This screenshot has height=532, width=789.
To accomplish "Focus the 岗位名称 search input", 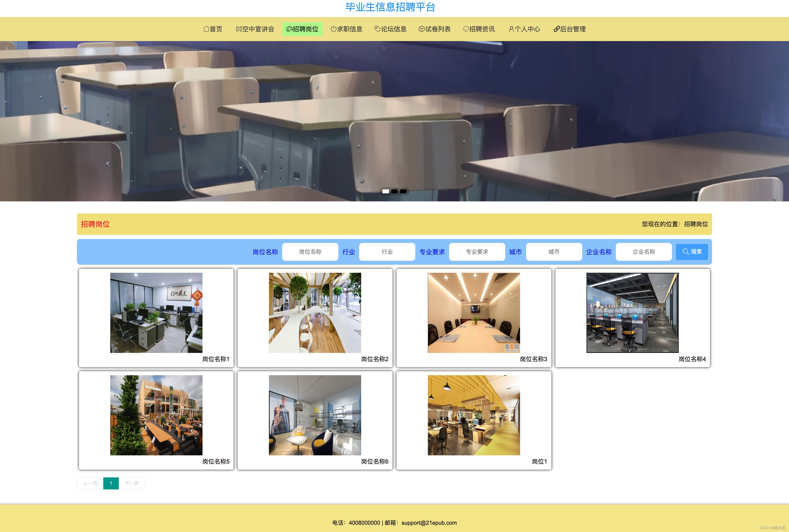I will [x=310, y=252].
